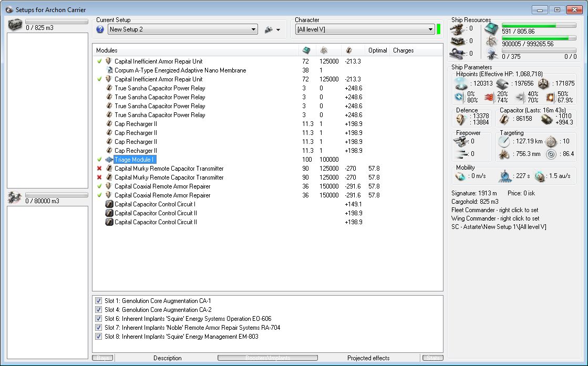
Task: Toggle the first Capital Inefficient Armor Repair Unit checkmark
Action: click(99, 61)
